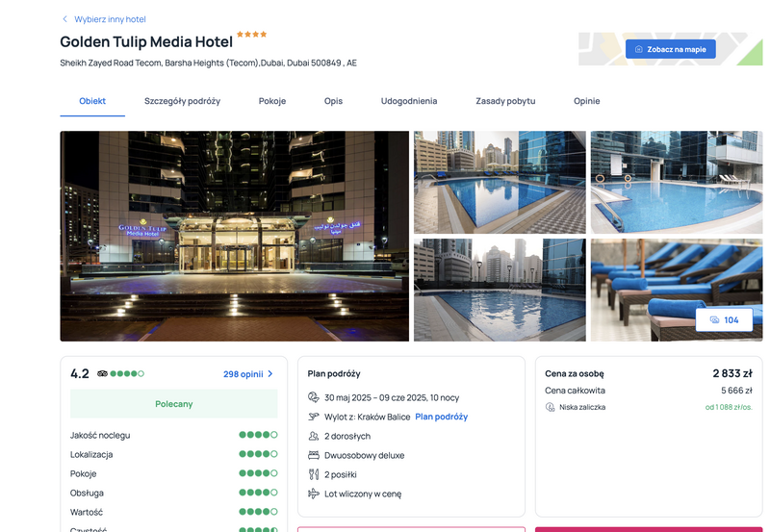Click the overall TripAdvisor rating bubbles by 4.2

(x=127, y=373)
